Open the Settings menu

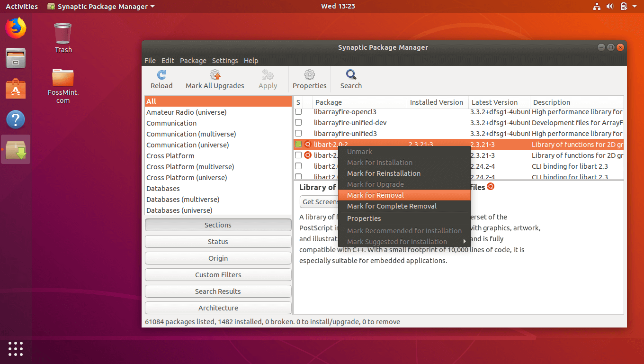225,61
